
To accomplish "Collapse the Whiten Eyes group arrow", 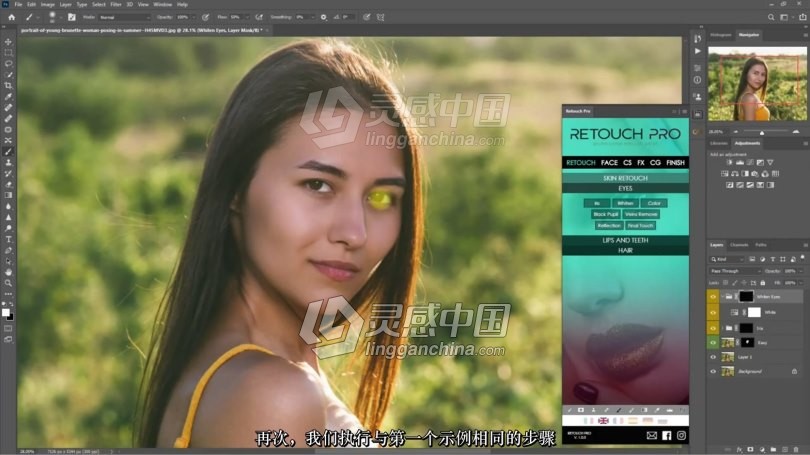I will click(x=723, y=296).
